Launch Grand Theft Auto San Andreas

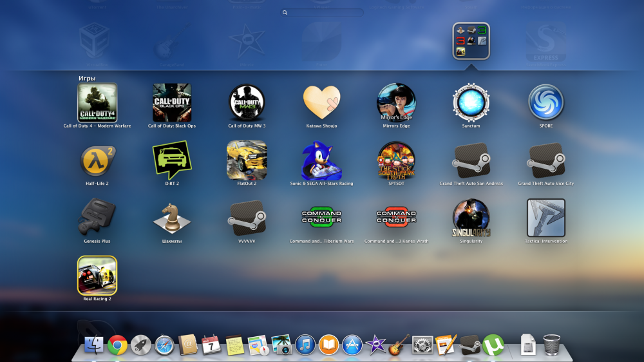[x=471, y=160]
